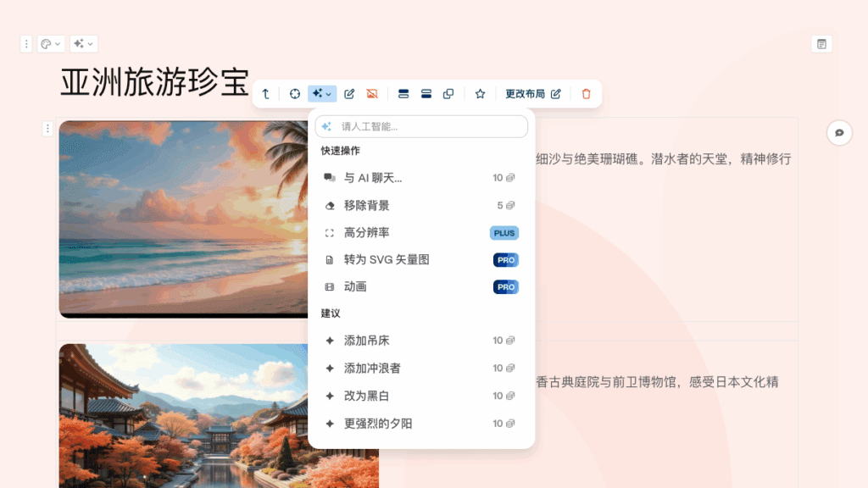The width and height of the screenshot is (868, 488).
Task: Apply the 更强烈的夕阳 suggestion
Action: [421, 424]
